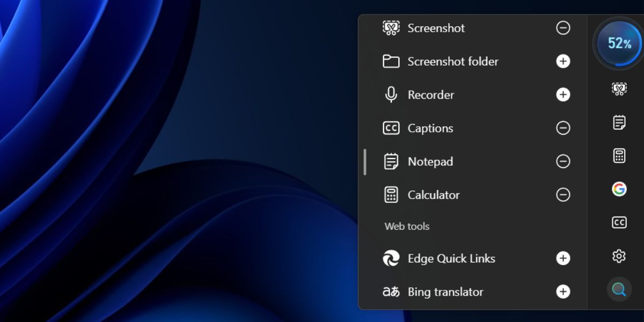The width and height of the screenshot is (644, 322).
Task: Open Notepad from the sidebar icon
Action: click(619, 122)
